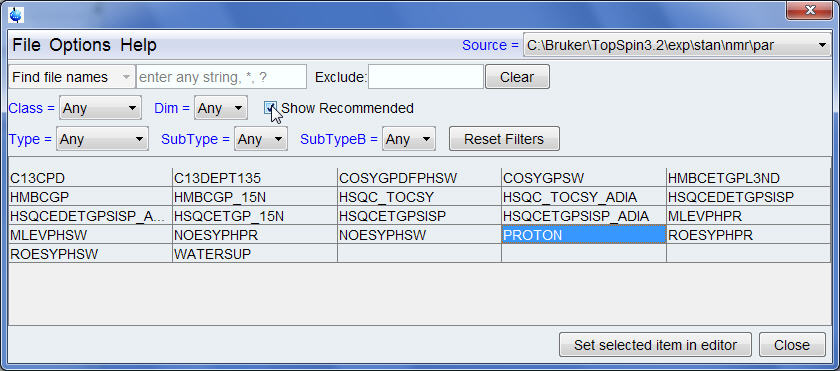Toggle the Show Recommended checkbox
The height and width of the screenshot is (371, 840).
271,108
